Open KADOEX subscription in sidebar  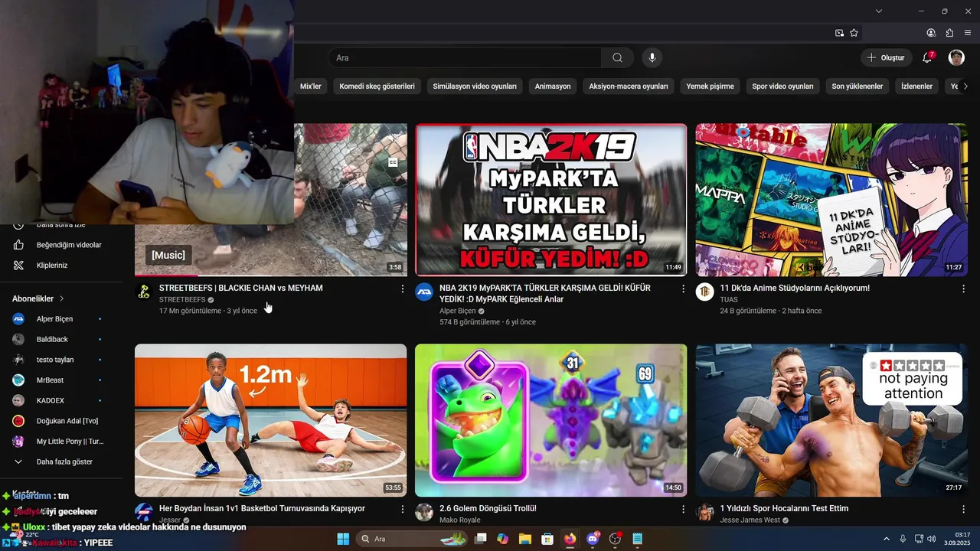click(x=61, y=400)
